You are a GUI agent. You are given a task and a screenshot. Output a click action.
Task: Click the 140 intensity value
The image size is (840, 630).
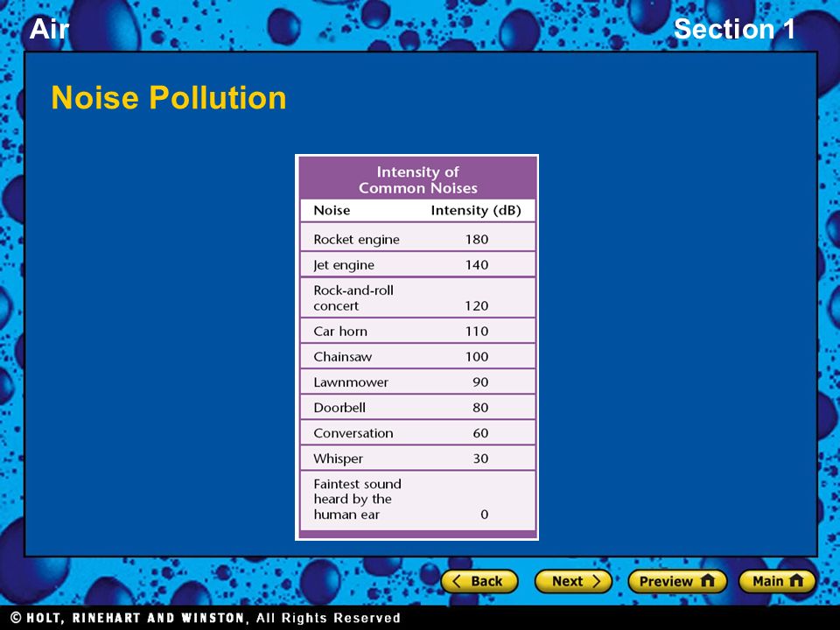(477, 264)
